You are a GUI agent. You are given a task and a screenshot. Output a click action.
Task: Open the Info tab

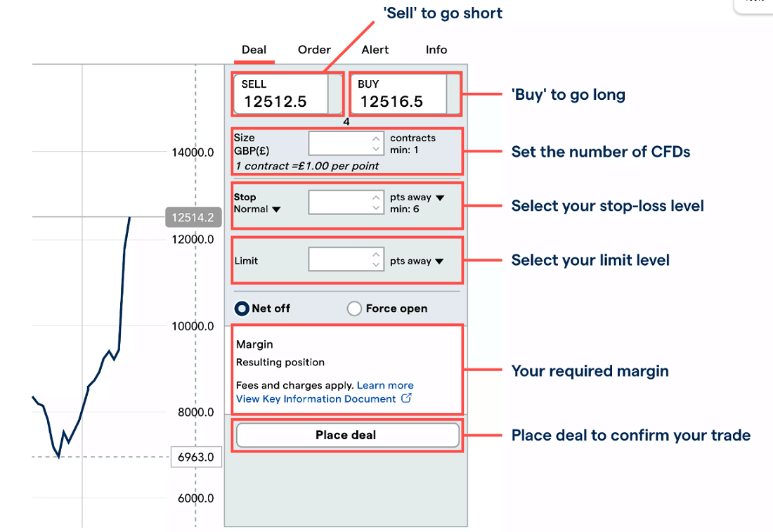click(436, 50)
